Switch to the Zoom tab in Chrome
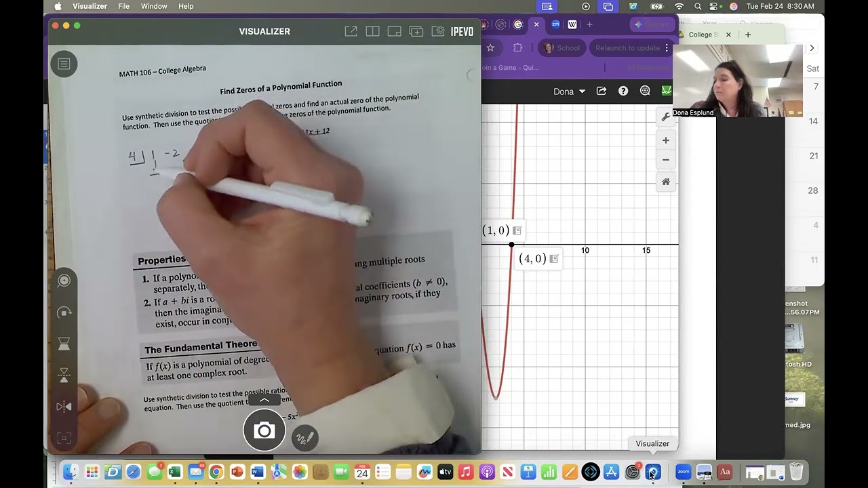 click(555, 24)
